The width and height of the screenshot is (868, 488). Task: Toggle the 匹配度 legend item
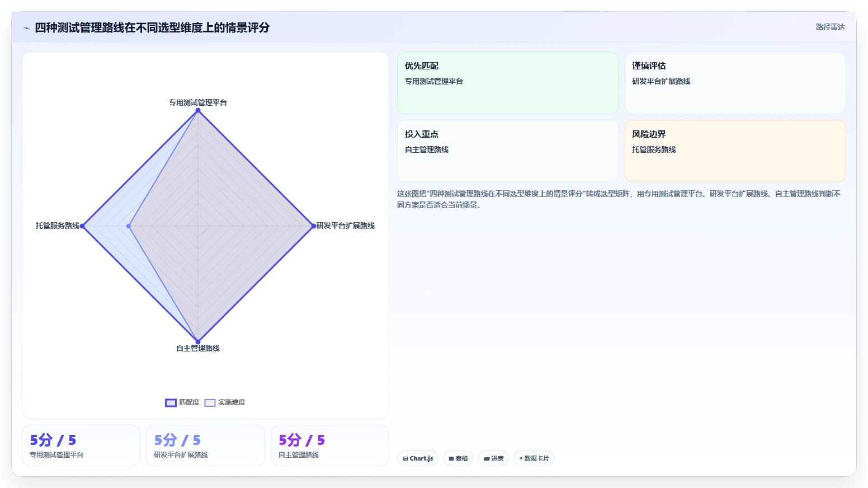pos(182,402)
